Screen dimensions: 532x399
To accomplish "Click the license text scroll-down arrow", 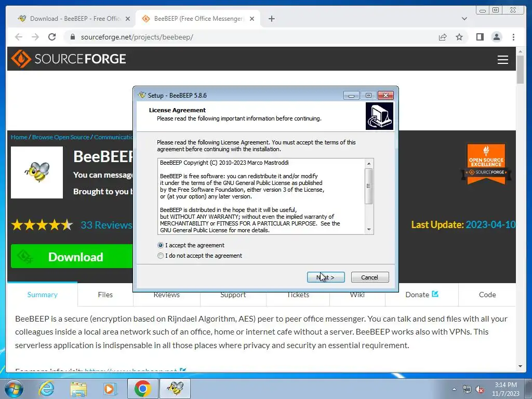I will [x=369, y=230].
